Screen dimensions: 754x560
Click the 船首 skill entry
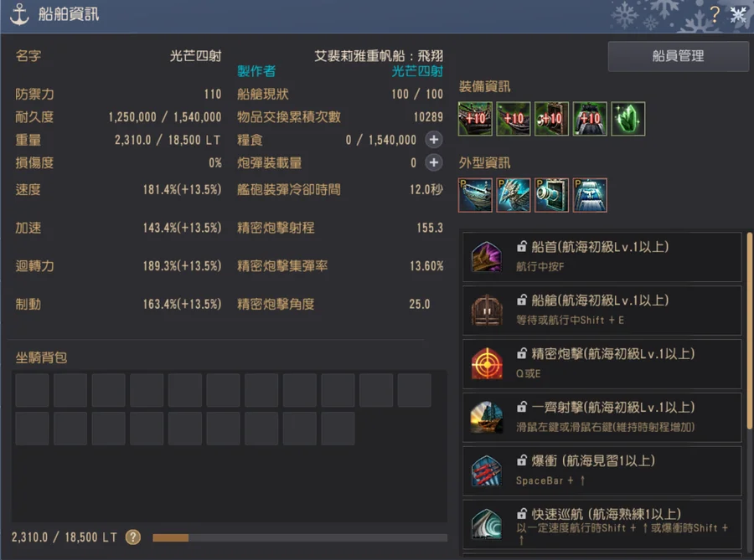click(602, 257)
